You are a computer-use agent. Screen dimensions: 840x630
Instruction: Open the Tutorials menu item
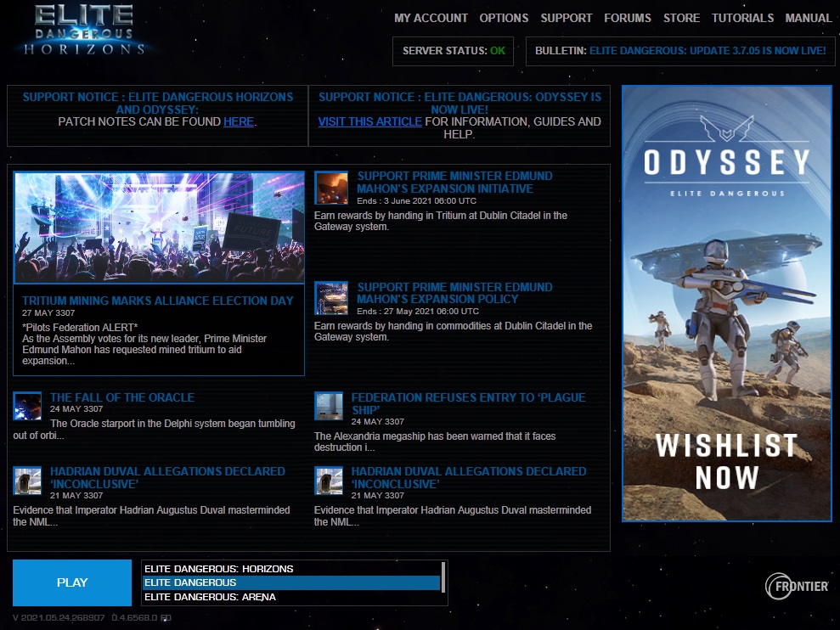(742, 18)
